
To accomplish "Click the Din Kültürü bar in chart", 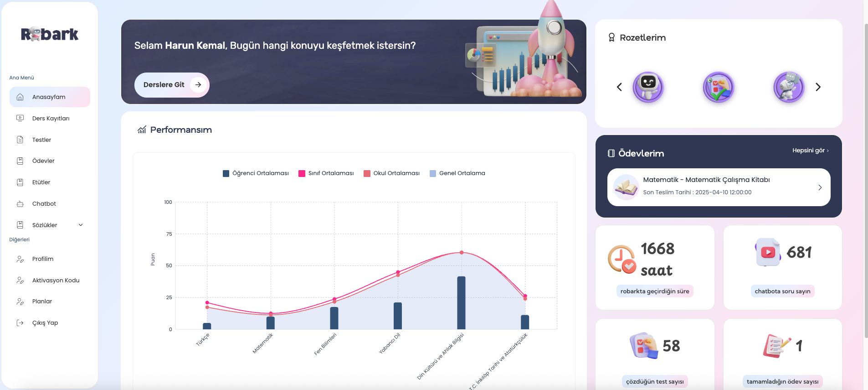I will point(461,303).
